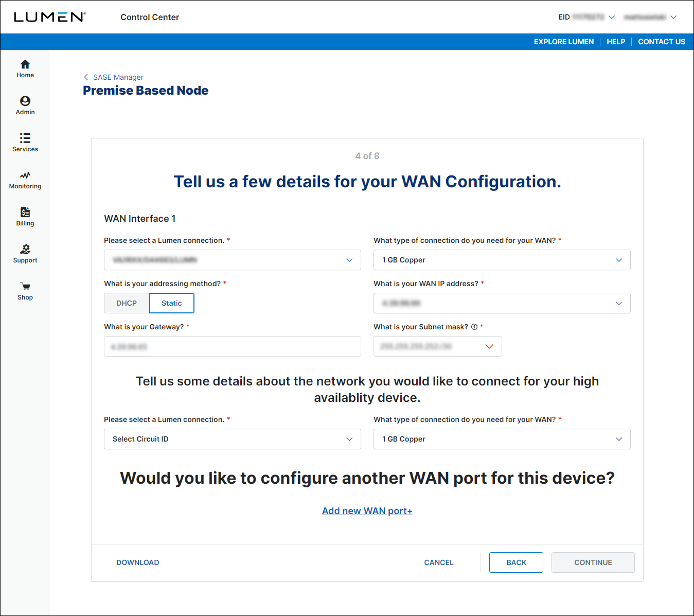Click the '4 of 8' step indicator

[367, 156]
